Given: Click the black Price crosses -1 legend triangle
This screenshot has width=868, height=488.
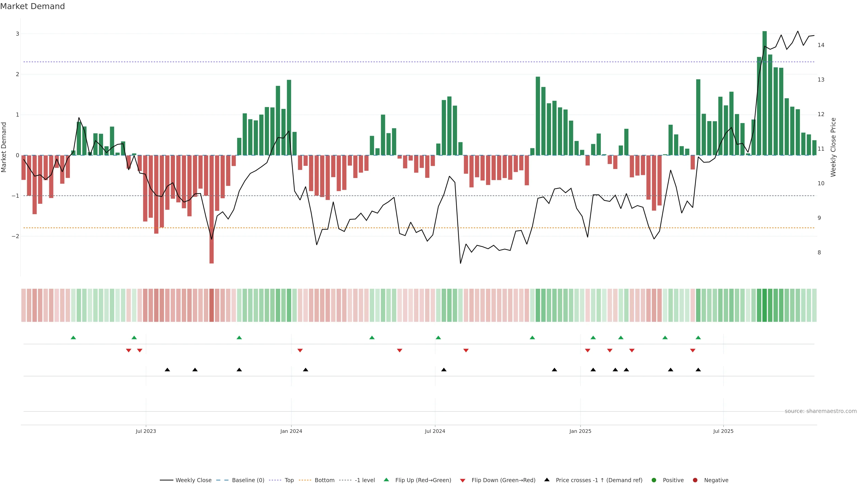Looking at the screenshot, I should pos(547,480).
